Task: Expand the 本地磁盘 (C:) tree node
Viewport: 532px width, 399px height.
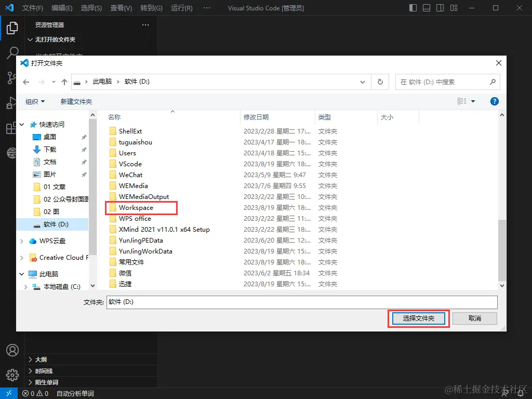Action: 26,287
